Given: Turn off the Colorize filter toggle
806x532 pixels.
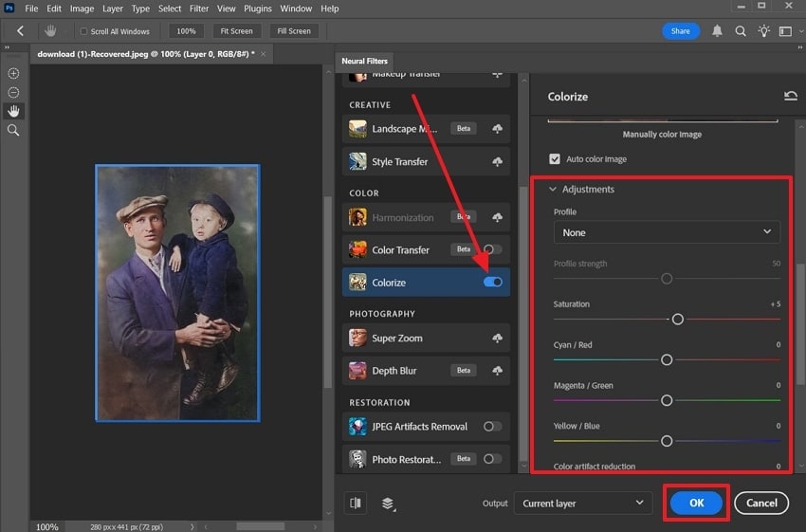Looking at the screenshot, I should tap(493, 283).
